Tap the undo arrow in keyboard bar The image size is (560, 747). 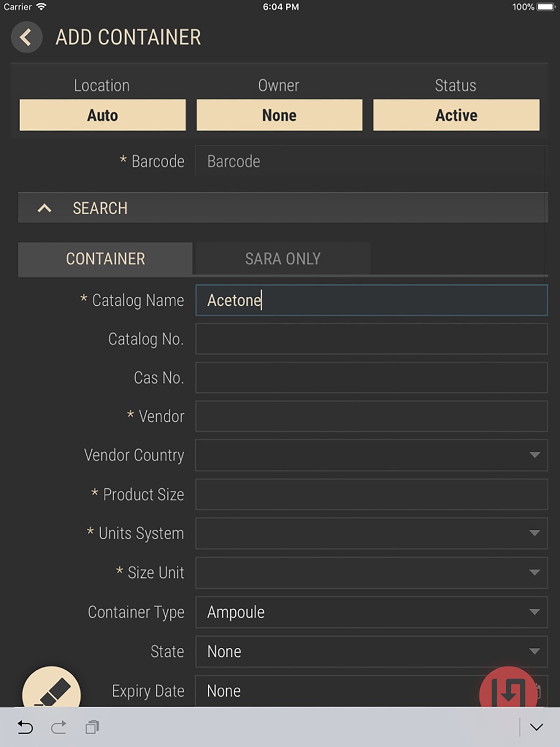[x=25, y=727]
